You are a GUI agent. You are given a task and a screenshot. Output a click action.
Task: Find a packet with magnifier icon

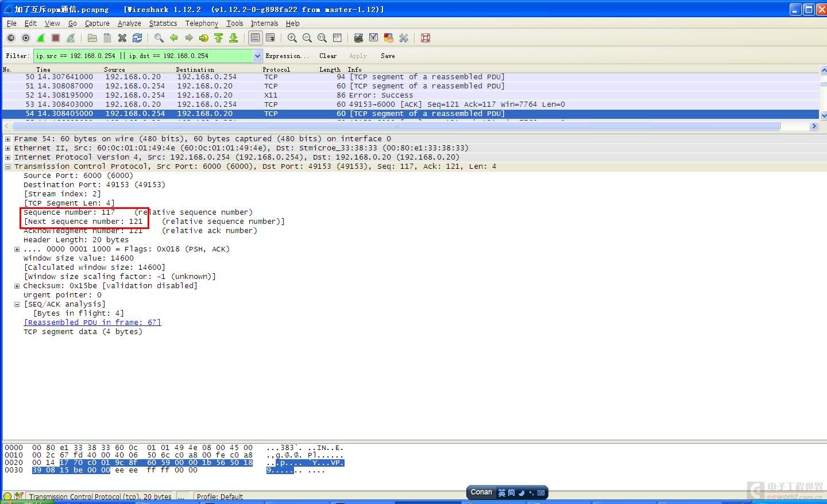coord(159,38)
